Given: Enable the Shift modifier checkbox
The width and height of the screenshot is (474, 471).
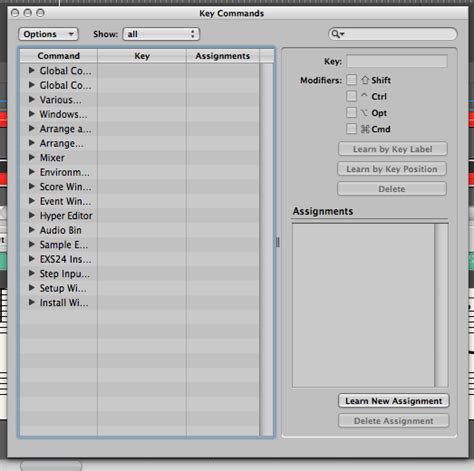Looking at the screenshot, I should click(351, 80).
